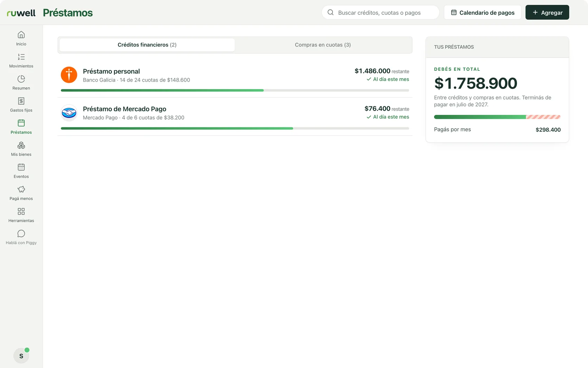The image size is (588, 368).
Task: Open Resumen pie chart icon
Action: [x=21, y=79]
